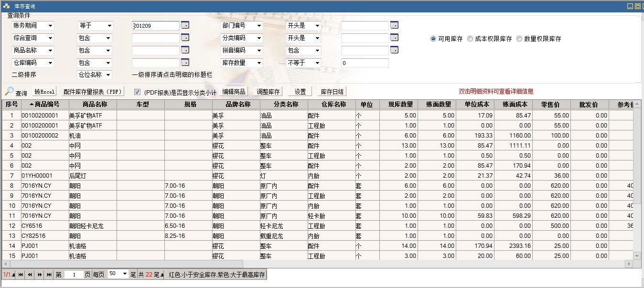Select the 可用库存 radio button
Screen dimensions: 644x288
[x=433, y=39]
